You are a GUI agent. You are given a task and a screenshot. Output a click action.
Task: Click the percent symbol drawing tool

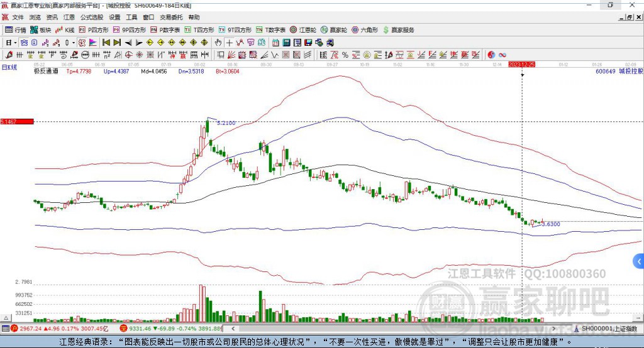coord(345,55)
